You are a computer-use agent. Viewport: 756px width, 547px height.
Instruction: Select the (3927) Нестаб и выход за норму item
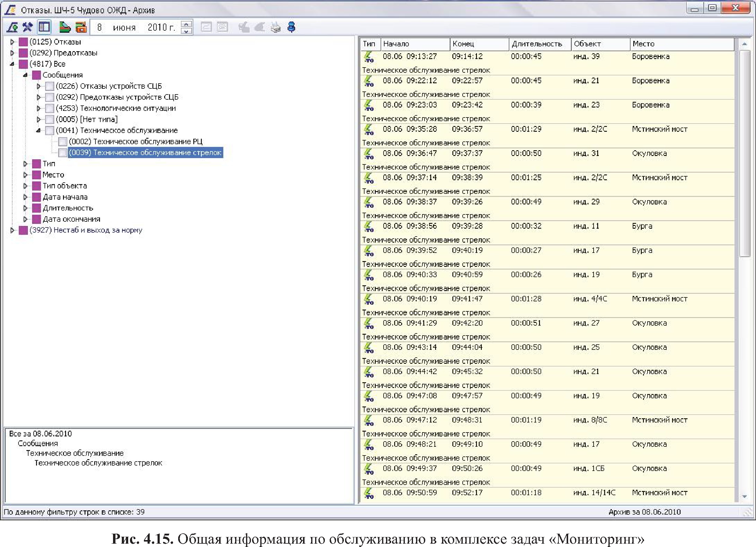(86, 230)
